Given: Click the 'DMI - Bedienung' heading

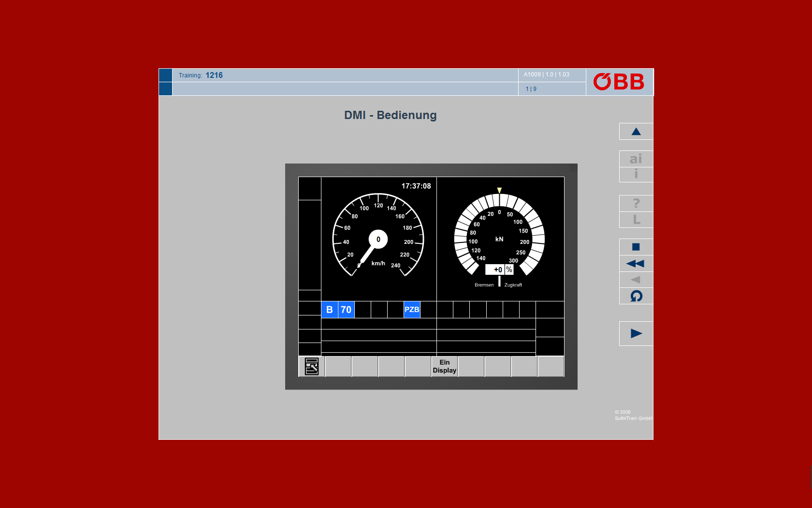Looking at the screenshot, I should coord(391,115).
